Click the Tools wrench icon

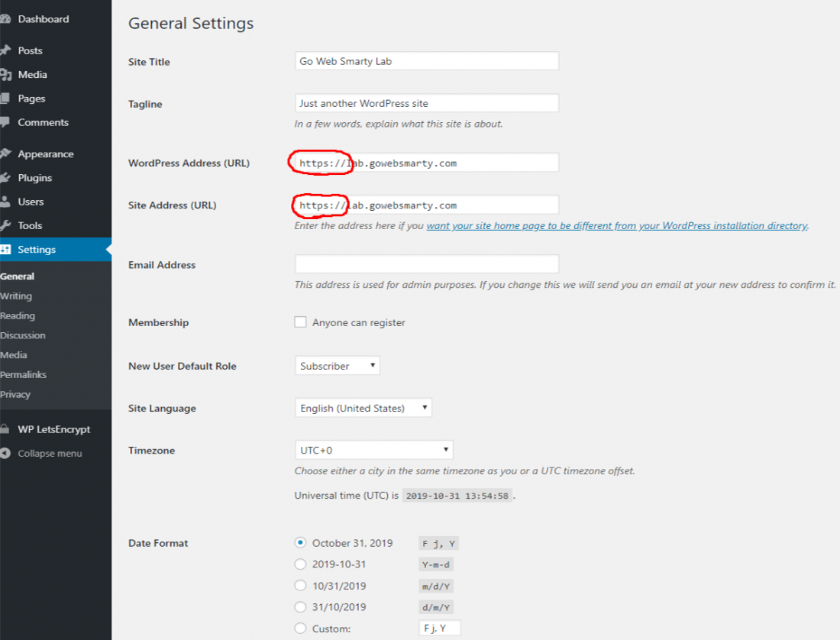pos(5,225)
